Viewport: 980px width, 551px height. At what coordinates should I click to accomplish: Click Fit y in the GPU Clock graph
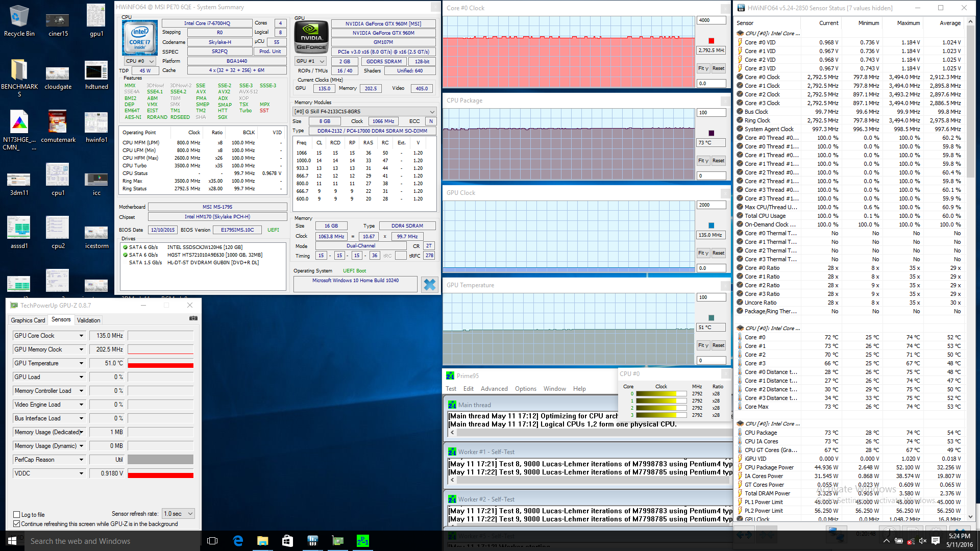703,253
